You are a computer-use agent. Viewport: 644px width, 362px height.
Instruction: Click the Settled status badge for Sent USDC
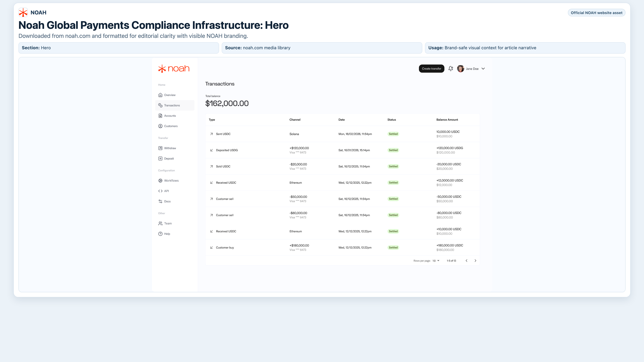tap(393, 134)
